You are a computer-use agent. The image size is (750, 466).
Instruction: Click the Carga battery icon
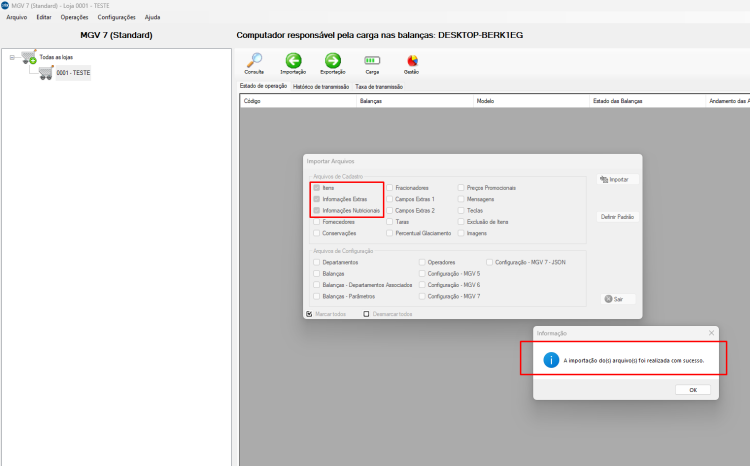click(x=372, y=63)
